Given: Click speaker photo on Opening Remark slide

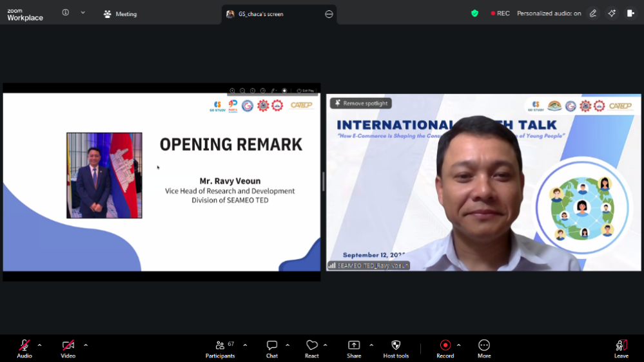Looking at the screenshot, I should pyautogui.click(x=104, y=175).
